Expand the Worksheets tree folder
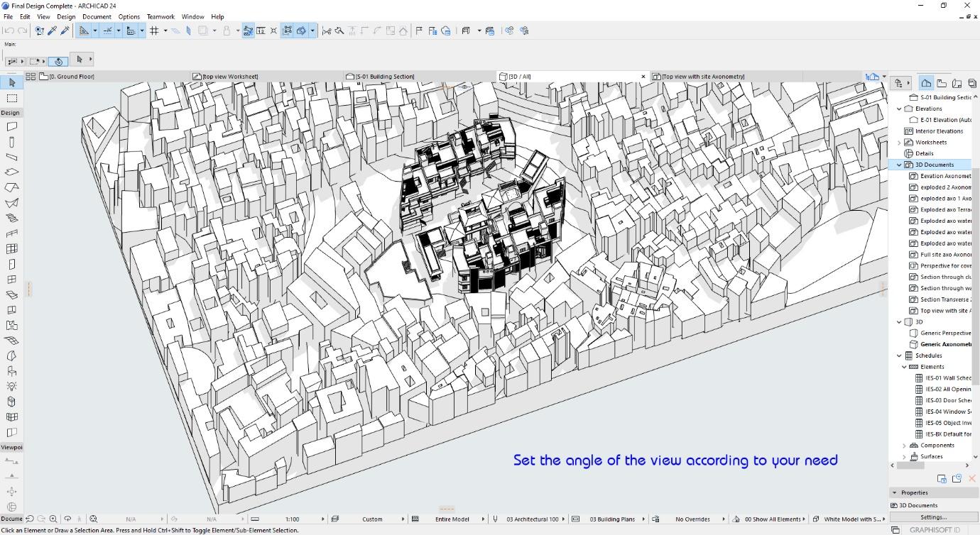 coord(899,143)
